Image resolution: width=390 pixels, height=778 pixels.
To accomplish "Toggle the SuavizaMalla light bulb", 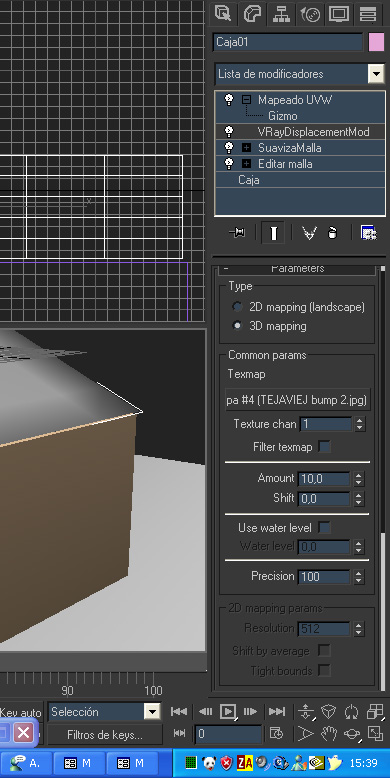I will pyautogui.click(x=229, y=147).
